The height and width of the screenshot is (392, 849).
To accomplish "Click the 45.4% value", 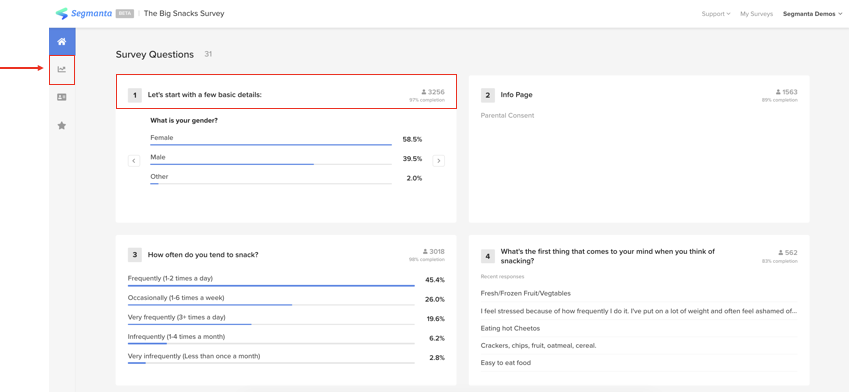I will pos(435,280).
